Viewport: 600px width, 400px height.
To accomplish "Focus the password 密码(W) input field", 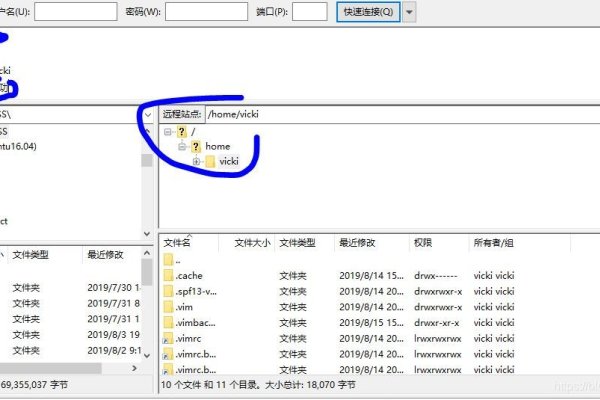I will 206,11.
